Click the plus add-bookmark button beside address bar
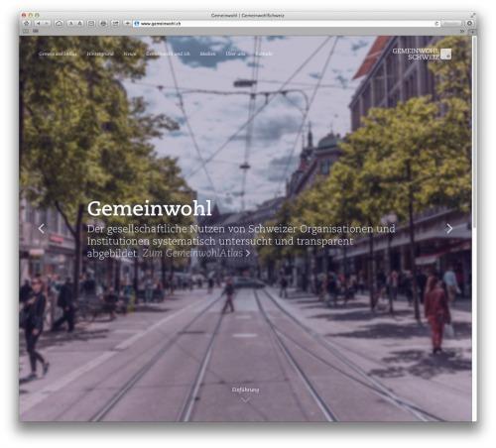This screenshot has width=496, height=448. (x=127, y=24)
